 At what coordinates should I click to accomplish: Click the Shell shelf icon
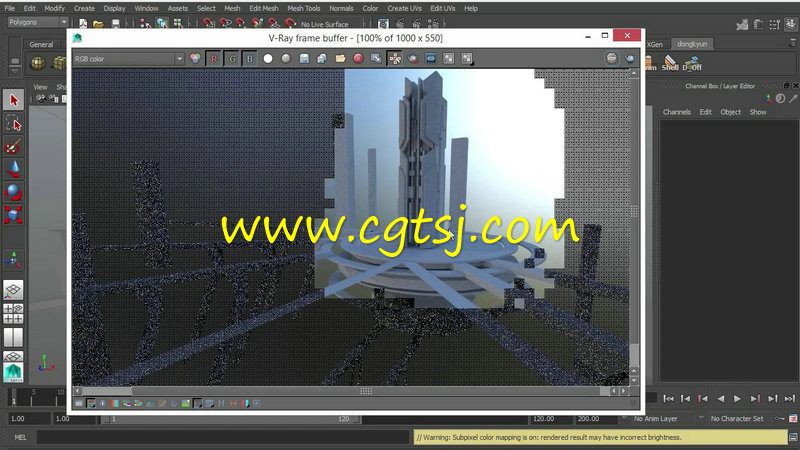click(x=670, y=63)
